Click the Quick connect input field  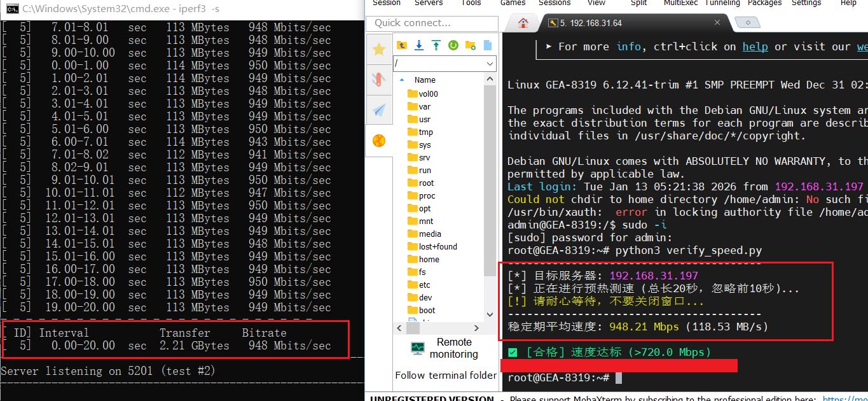pyautogui.click(x=432, y=23)
